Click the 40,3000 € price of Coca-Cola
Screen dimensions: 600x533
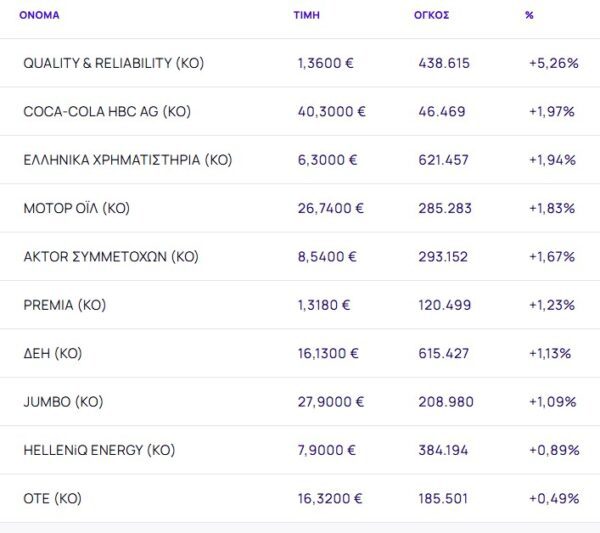tap(331, 111)
